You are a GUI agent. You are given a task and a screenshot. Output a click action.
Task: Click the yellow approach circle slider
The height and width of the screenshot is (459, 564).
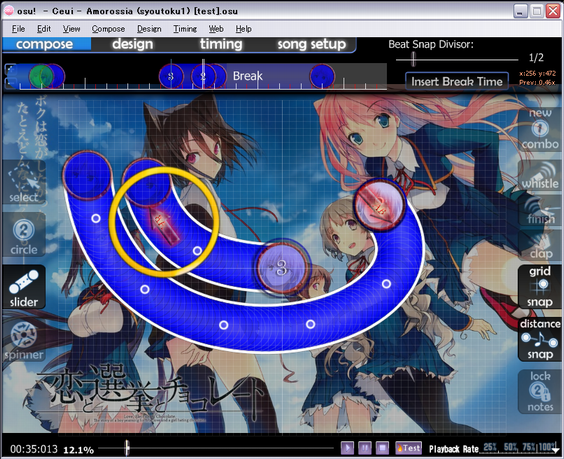[x=164, y=222]
